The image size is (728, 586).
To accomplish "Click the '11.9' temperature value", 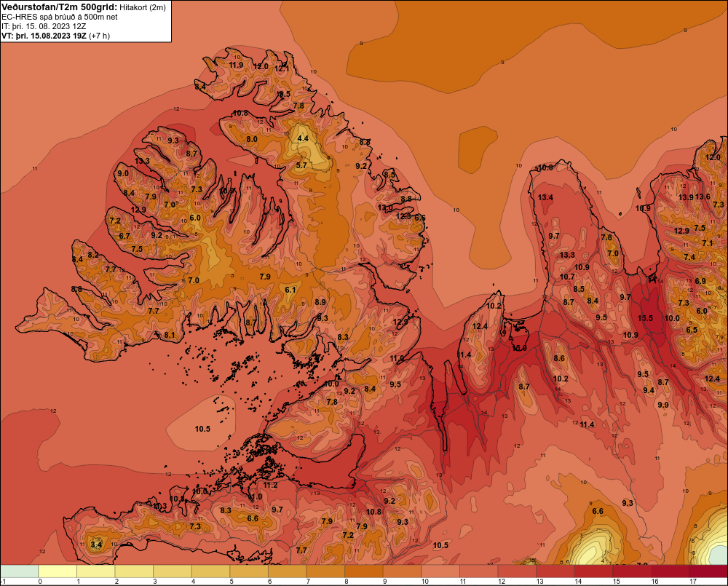I will 236,65.
